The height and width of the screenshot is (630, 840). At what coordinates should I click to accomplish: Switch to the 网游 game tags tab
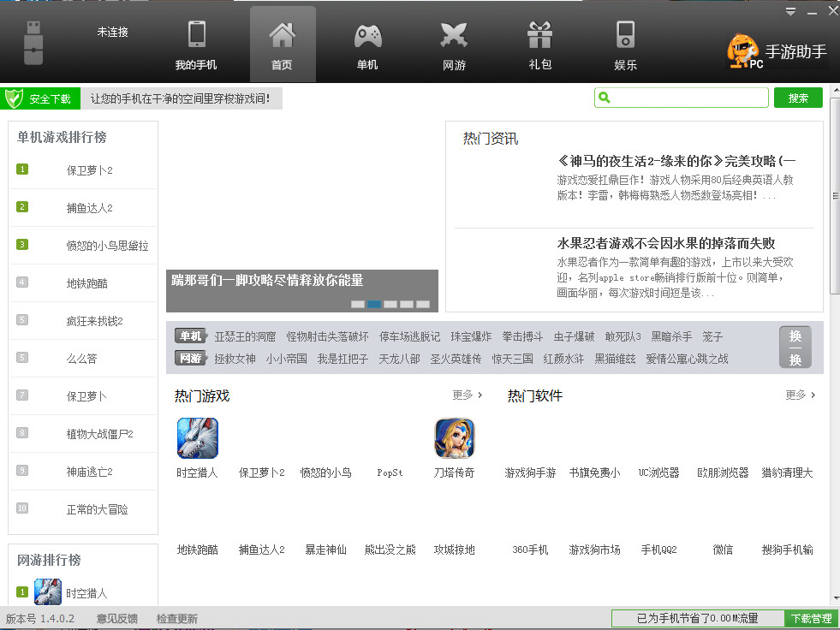click(189, 360)
